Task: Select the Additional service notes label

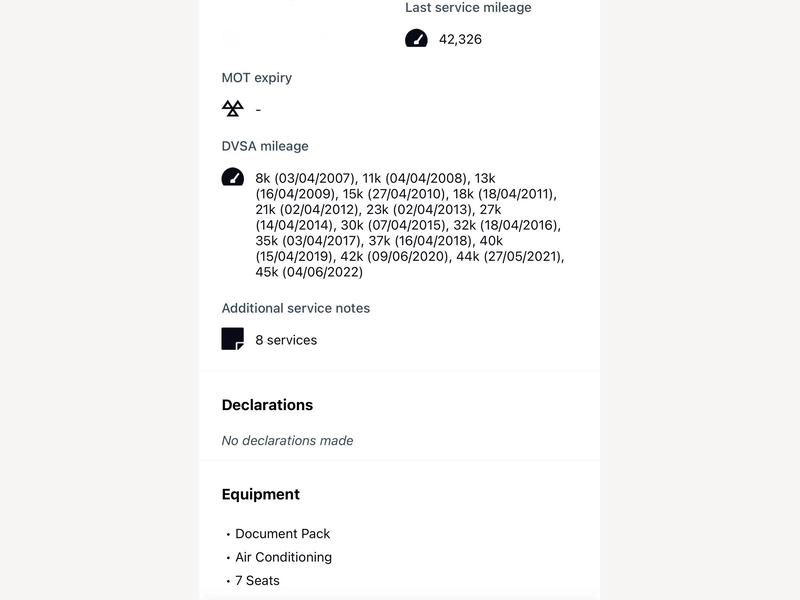Action: (x=296, y=308)
